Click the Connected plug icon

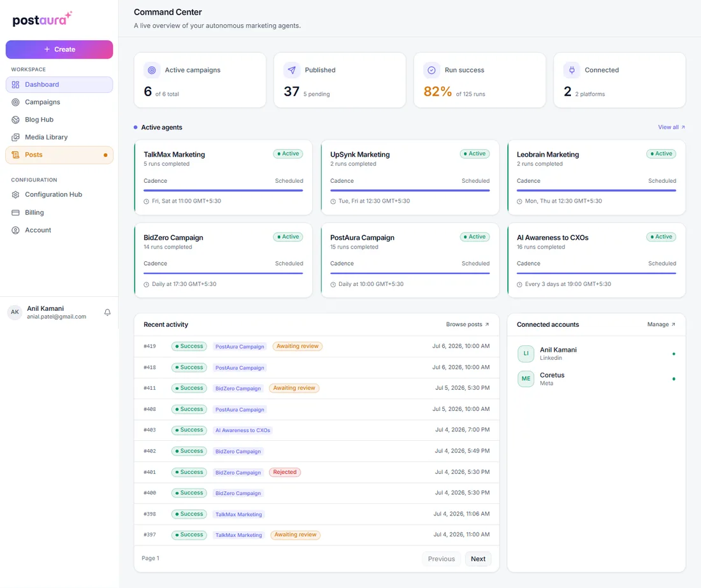(572, 70)
